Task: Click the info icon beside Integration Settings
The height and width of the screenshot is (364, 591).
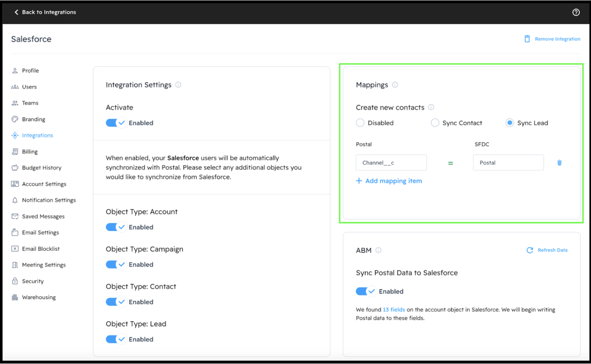Action: (178, 85)
